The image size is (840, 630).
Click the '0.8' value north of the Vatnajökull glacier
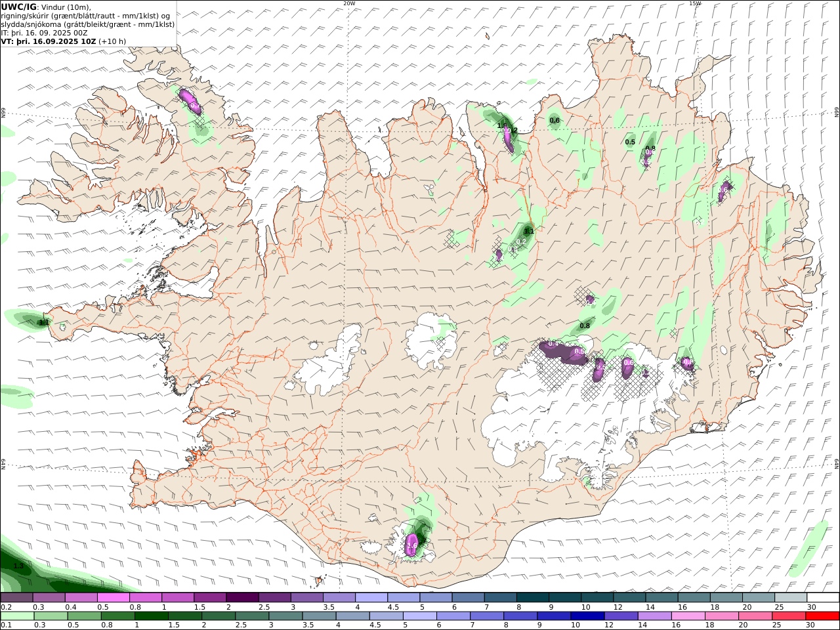585,325
